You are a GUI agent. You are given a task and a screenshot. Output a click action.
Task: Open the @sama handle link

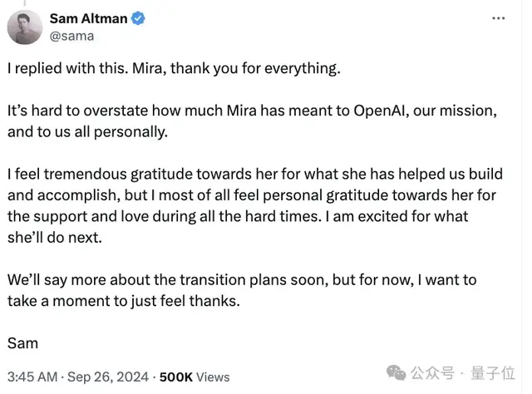click(71, 36)
